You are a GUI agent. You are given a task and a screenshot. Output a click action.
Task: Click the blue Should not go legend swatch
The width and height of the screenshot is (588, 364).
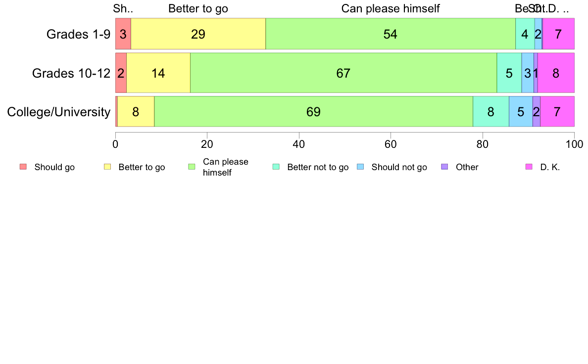pyautogui.click(x=360, y=167)
